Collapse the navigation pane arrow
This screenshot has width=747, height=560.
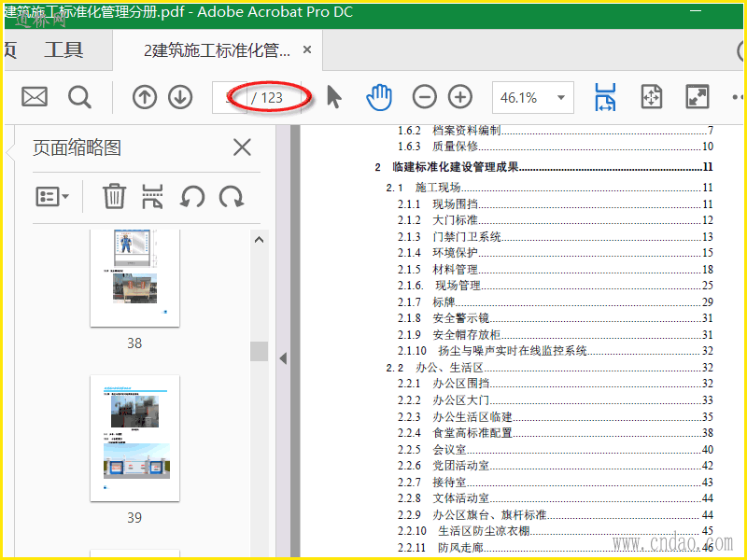tap(284, 358)
